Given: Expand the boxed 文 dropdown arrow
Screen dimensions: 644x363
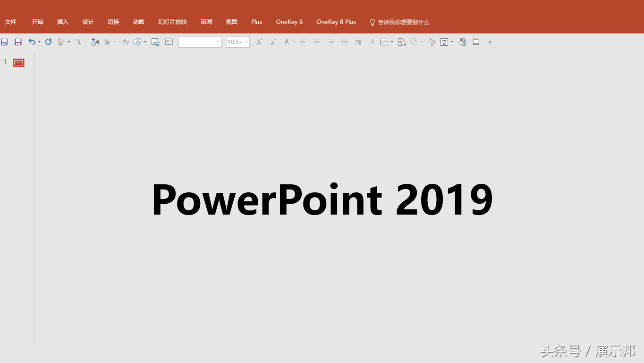Looking at the screenshot, I should 452,42.
